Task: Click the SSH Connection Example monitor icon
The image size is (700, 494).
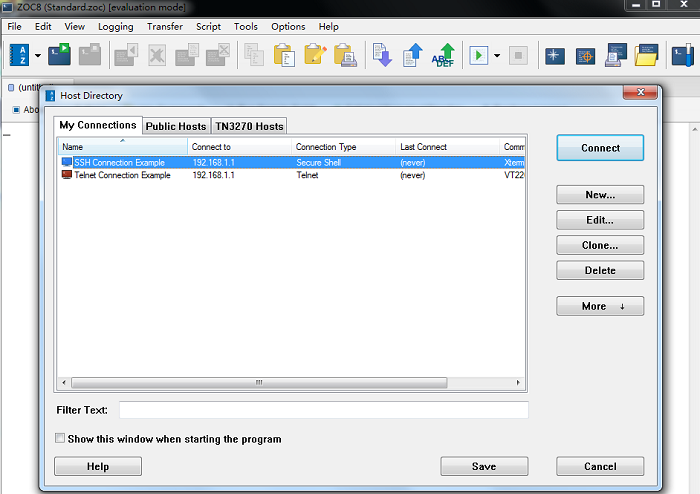Action: coord(67,162)
